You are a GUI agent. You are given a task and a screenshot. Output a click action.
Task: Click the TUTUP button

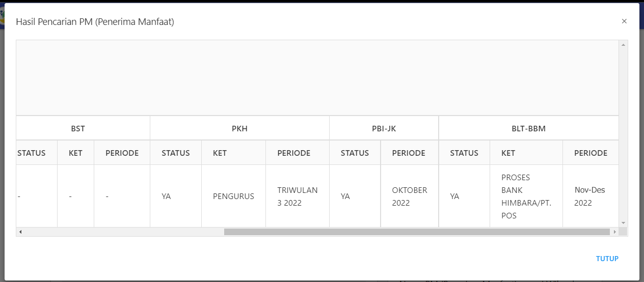[x=607, y=259]
